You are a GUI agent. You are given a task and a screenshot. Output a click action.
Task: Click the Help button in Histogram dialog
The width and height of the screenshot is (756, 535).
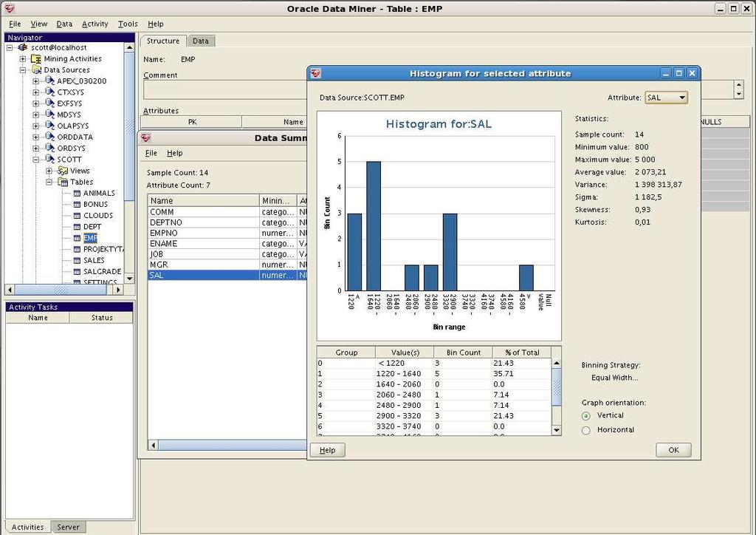[x=327, y=450]
